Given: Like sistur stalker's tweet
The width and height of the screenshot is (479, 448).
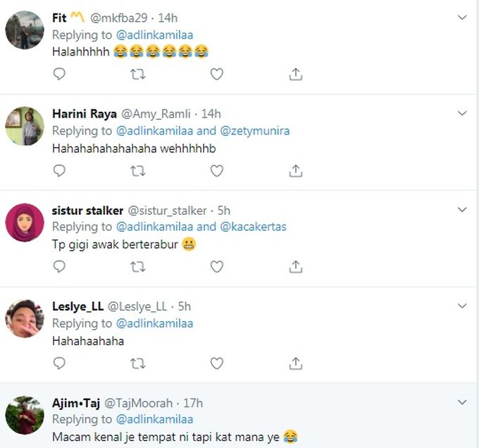Looking at the screenshot, I should (x=217, y=266).
